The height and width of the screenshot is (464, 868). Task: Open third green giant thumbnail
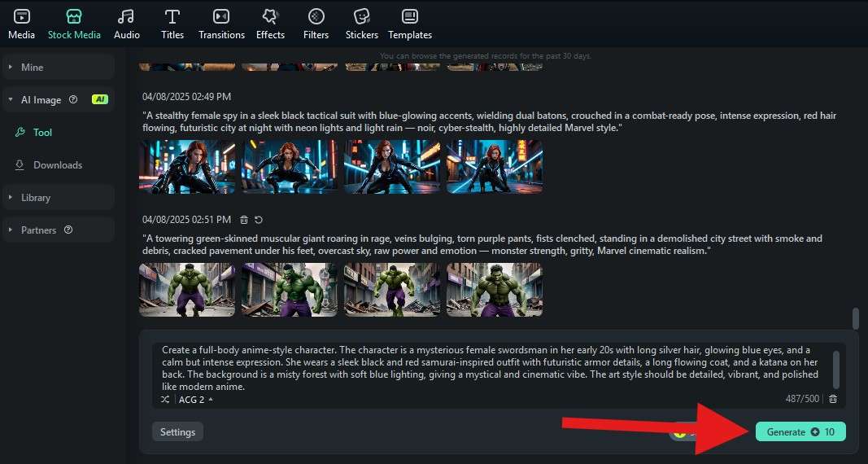point(392,290)
